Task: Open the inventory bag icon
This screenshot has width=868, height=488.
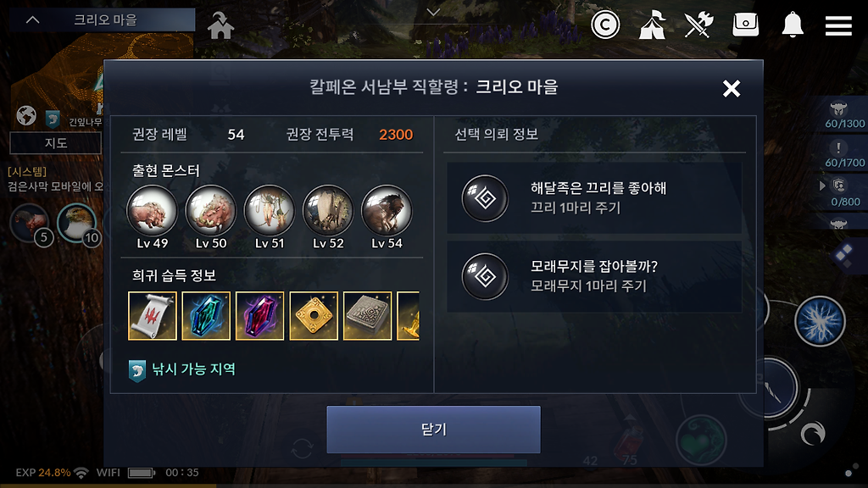Action: click(x=745, y=25)
